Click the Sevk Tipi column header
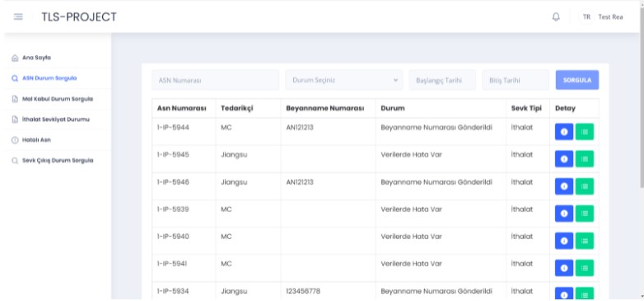644x301 pixels. pos(526,109)
